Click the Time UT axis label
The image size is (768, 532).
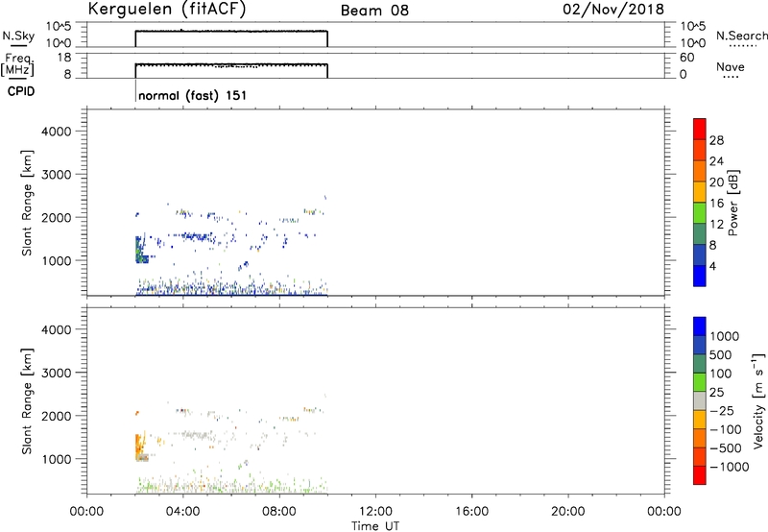click(x=375, y=526)
